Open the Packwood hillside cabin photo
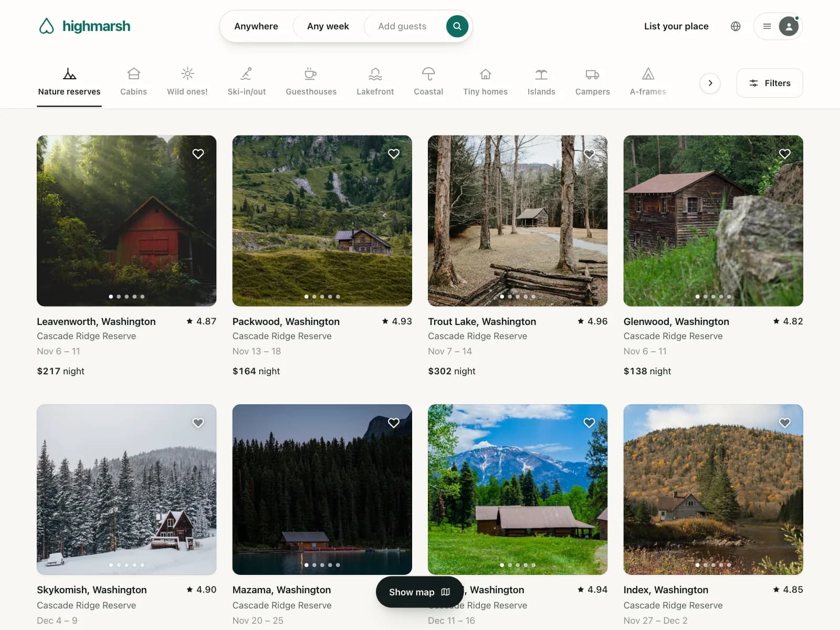The width and height of the screenshot is (840, 630). coord(322,220)
